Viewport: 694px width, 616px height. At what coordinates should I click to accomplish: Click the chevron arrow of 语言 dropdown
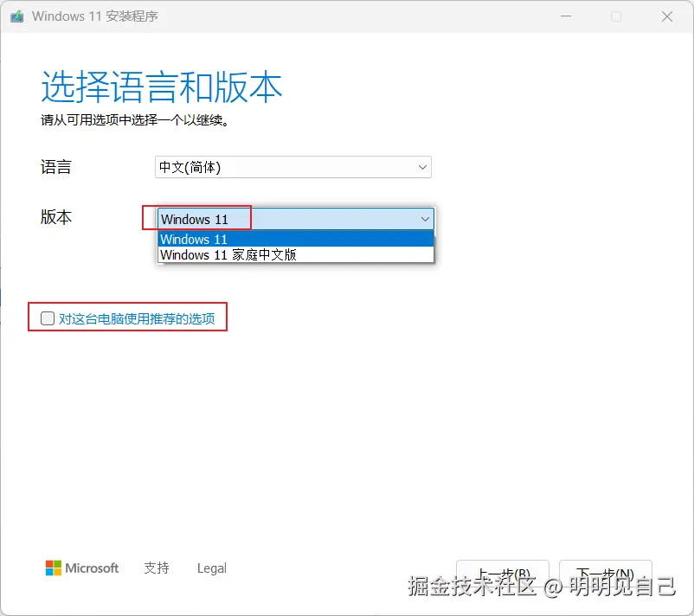422,167
